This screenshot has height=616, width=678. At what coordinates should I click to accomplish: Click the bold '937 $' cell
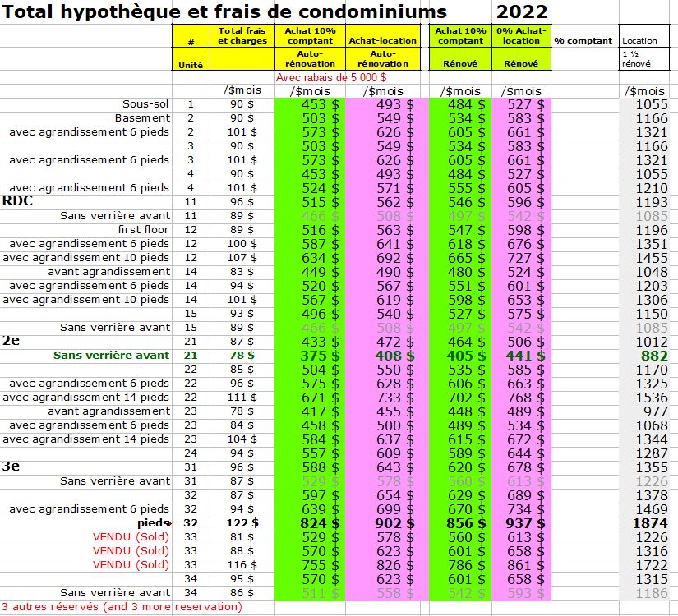[525, 523]
